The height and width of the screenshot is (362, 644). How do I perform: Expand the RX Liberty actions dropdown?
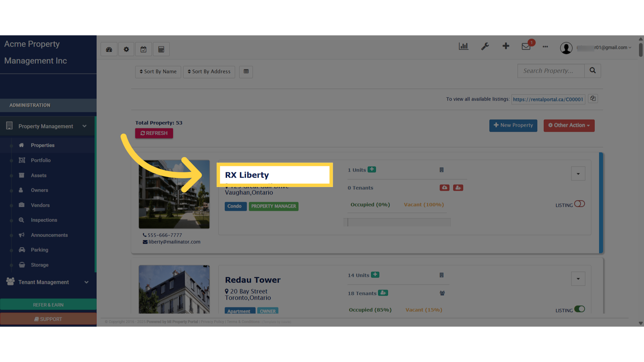tap(578, 174)
